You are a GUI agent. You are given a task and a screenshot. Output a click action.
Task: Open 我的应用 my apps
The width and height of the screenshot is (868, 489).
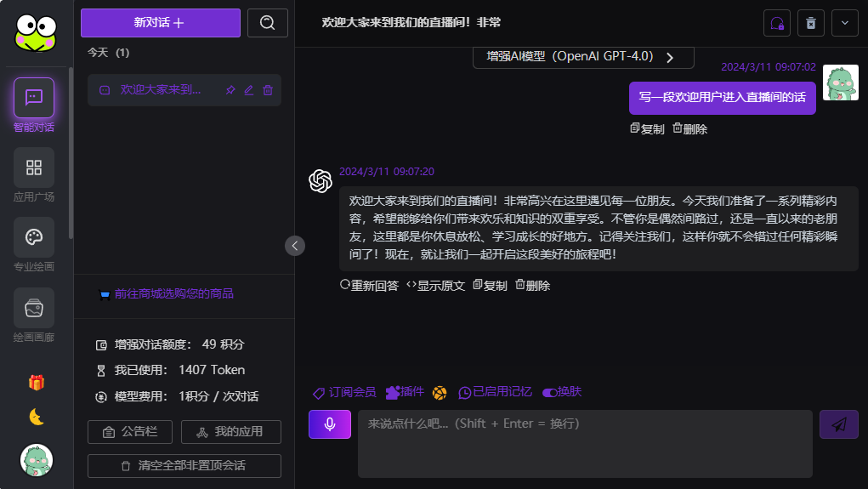click(x=231, y=432)
